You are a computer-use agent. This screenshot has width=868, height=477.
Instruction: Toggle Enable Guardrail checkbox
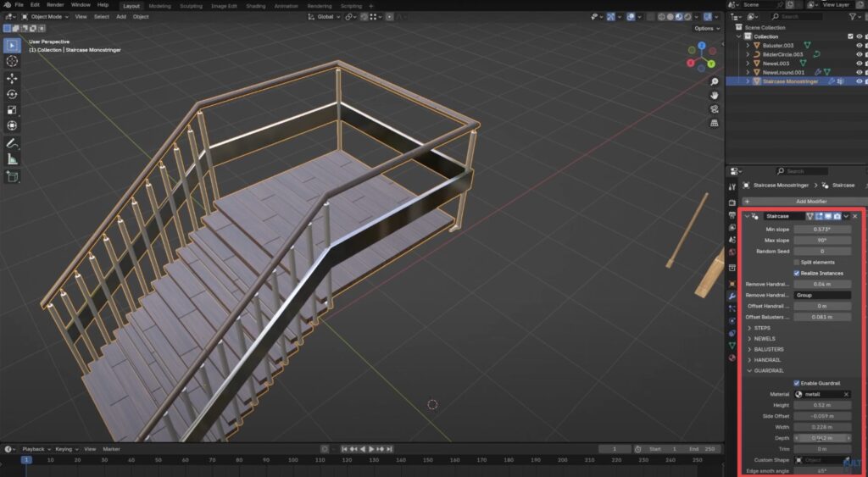(x=797, y=383)
